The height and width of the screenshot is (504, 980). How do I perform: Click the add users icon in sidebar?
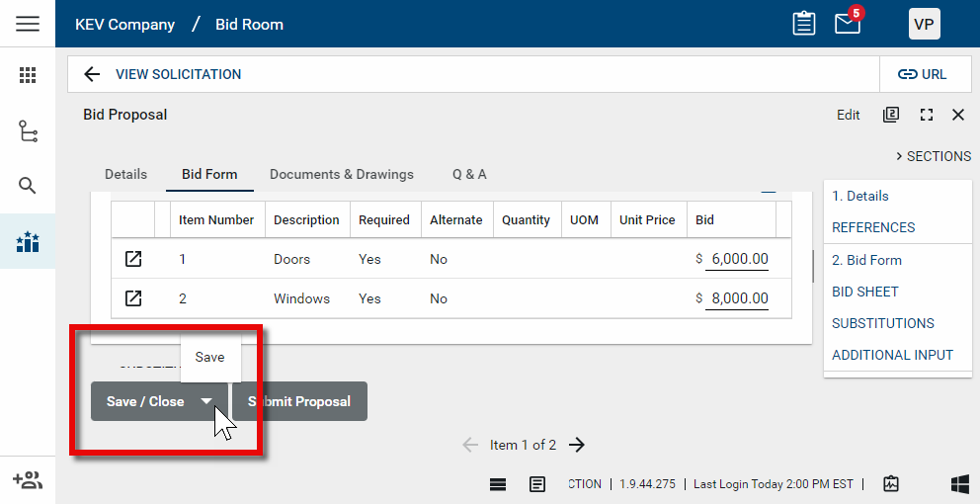28,480
